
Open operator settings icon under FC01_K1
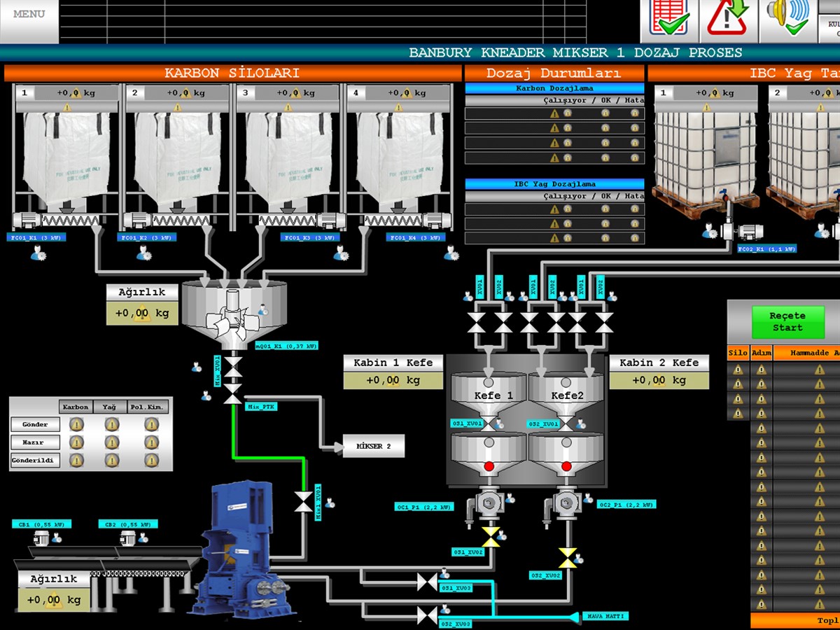37,253
